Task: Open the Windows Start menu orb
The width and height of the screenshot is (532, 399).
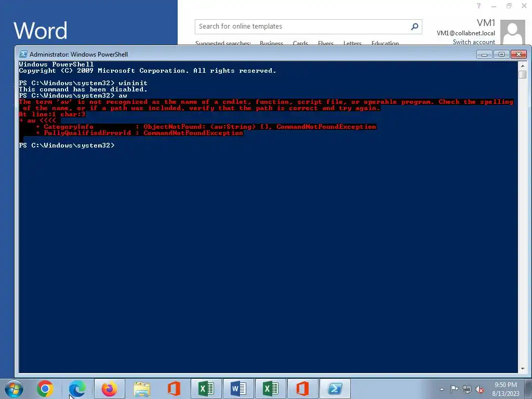Action: [x=14, y=389]
